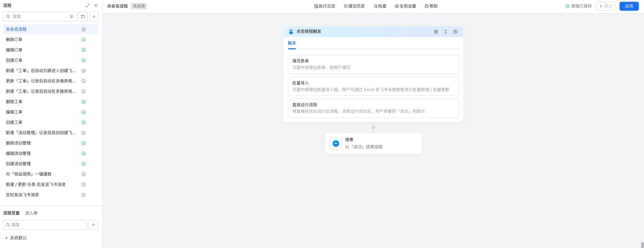Expand the flow panel to full size
The image size is (644, 248).
coord(88,6)
